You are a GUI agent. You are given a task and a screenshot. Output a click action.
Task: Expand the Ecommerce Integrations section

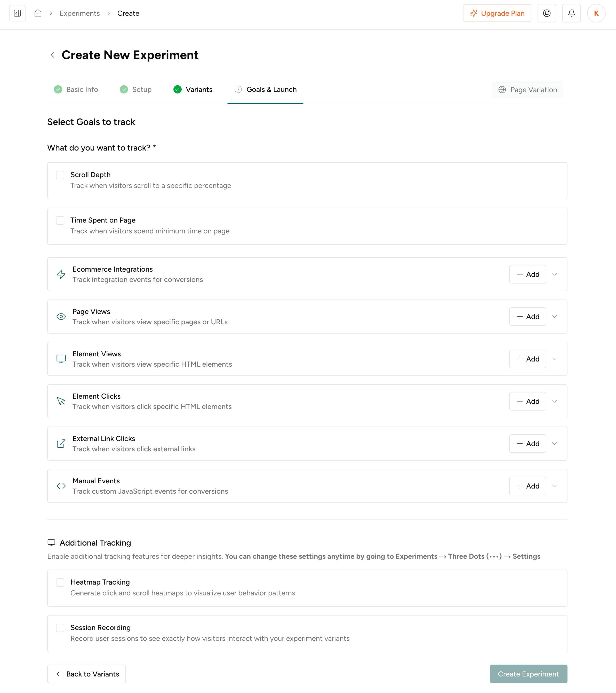pos(555,274)
